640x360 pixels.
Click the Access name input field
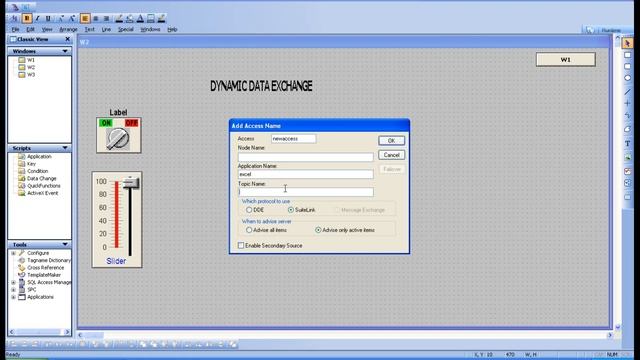click(293, 139)
